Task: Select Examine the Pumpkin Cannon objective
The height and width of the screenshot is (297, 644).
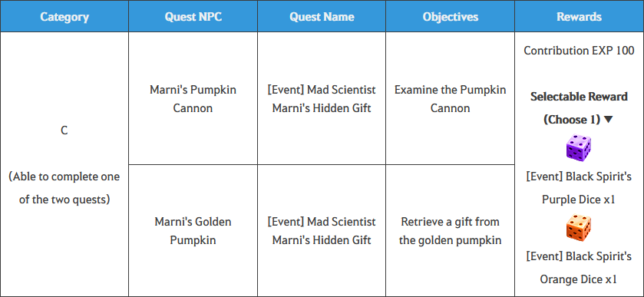Action: click(x=450, y=98)
